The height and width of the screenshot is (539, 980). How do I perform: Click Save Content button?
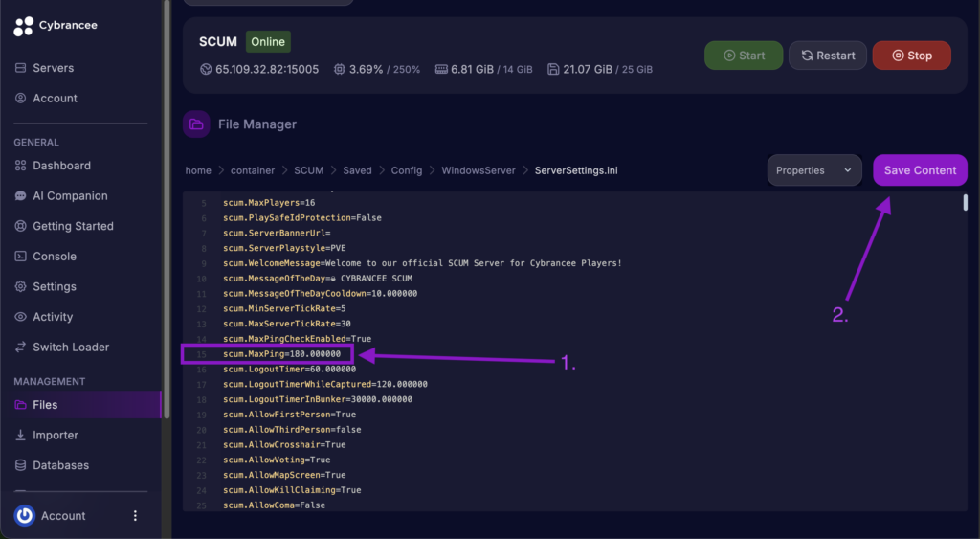pos(920,170)
